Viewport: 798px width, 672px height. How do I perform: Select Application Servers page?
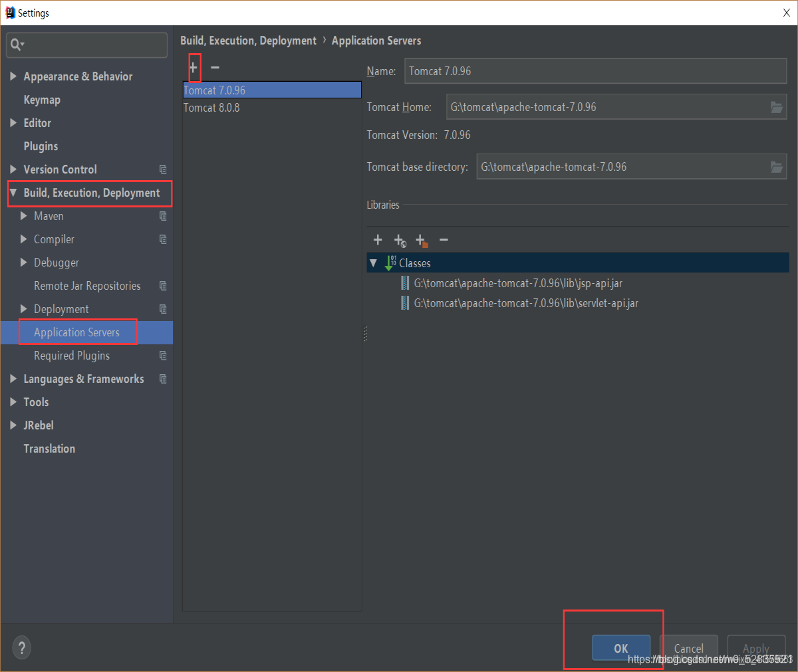point(77,332)
